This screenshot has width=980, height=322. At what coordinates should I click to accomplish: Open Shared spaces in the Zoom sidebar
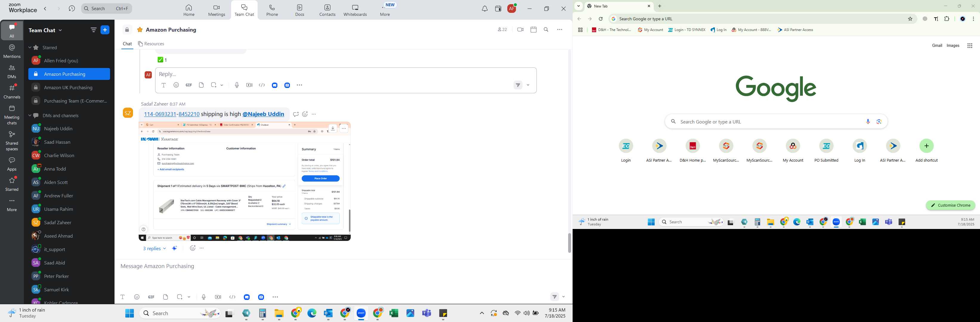pyautogui.click(x=12, y=141)
